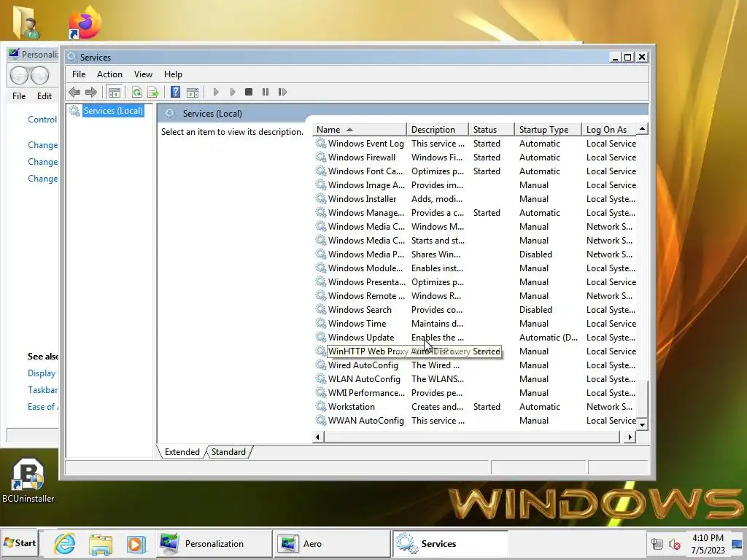Viewport: 747px width, 560px height.
Task: Click the Forward arrow in Services toolbar
Action: 91,92
